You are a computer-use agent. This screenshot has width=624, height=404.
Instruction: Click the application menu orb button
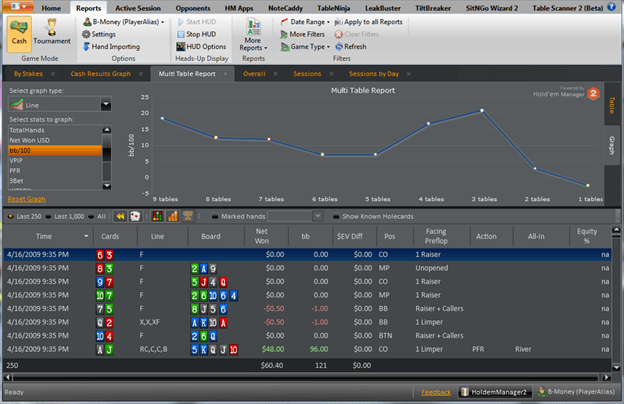click(x=18, y=6)
